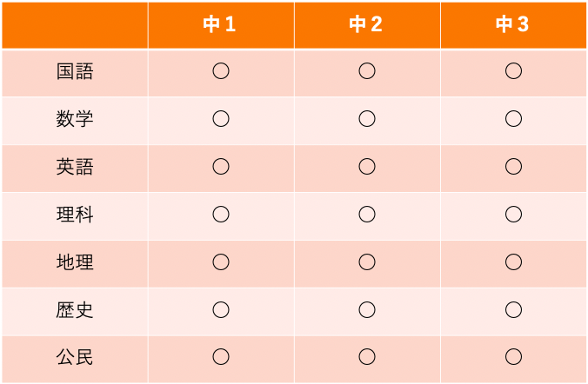Click the 中2 column header
This screenshot has height=384, width=588.
click(366, 24)
